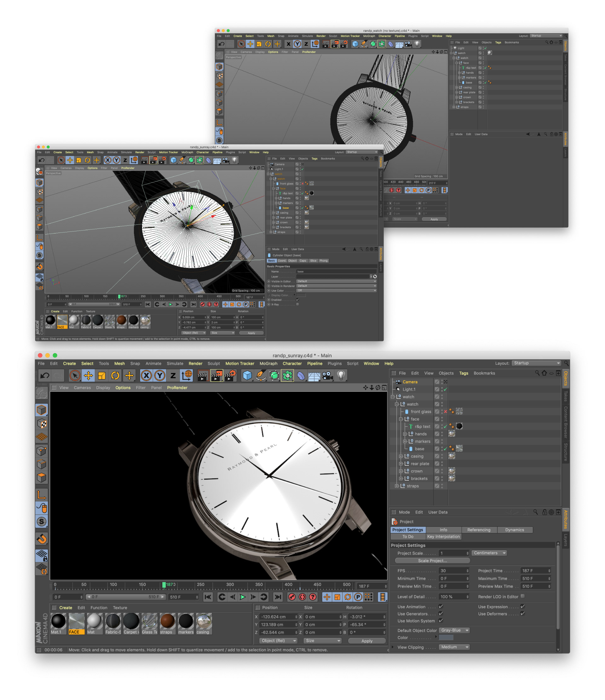605x700 pixels.
Task: Click Render View clapperboard in the bottom window
Action: (x=203, y=375)
